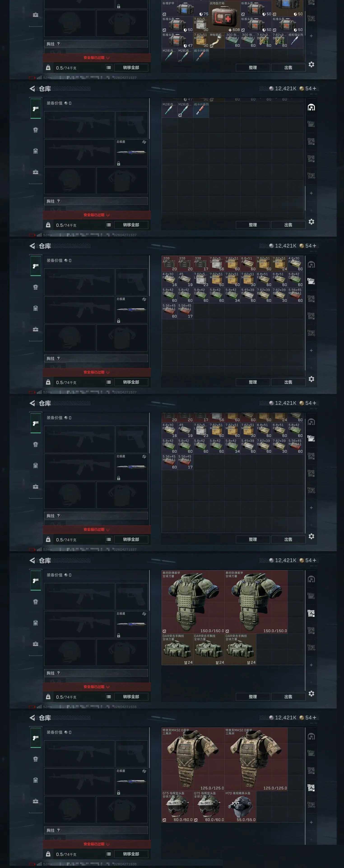This screenshot has height=868, width=344.
Task: Toggle lock under 北极星 knife in 特里克MAS2.0 screen
Action: (119, 793)
